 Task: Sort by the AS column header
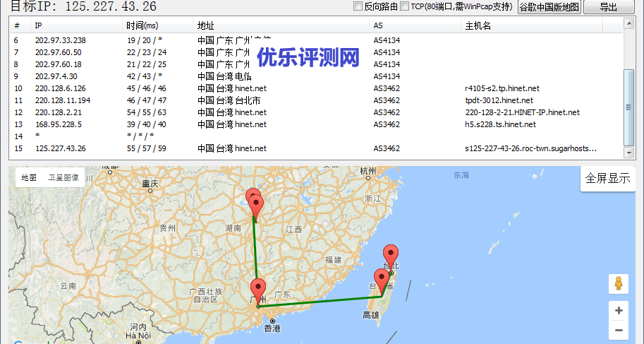tap(415, 25)
